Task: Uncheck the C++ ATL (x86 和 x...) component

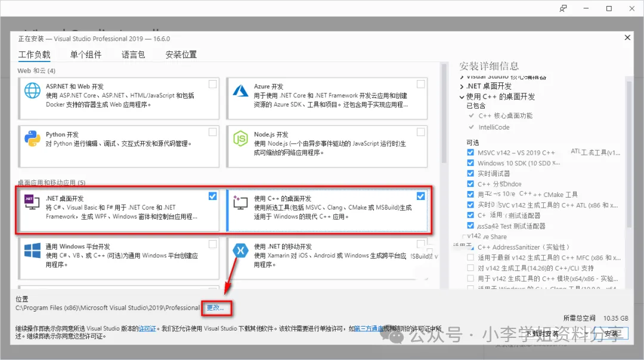Action: (470, 205)
